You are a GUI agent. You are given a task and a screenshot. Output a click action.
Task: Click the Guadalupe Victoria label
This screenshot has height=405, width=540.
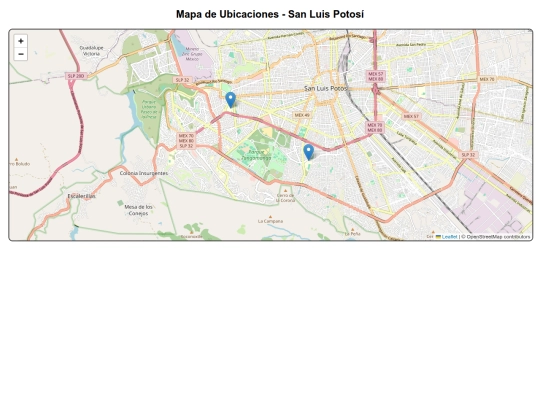(x=92, y=51)
